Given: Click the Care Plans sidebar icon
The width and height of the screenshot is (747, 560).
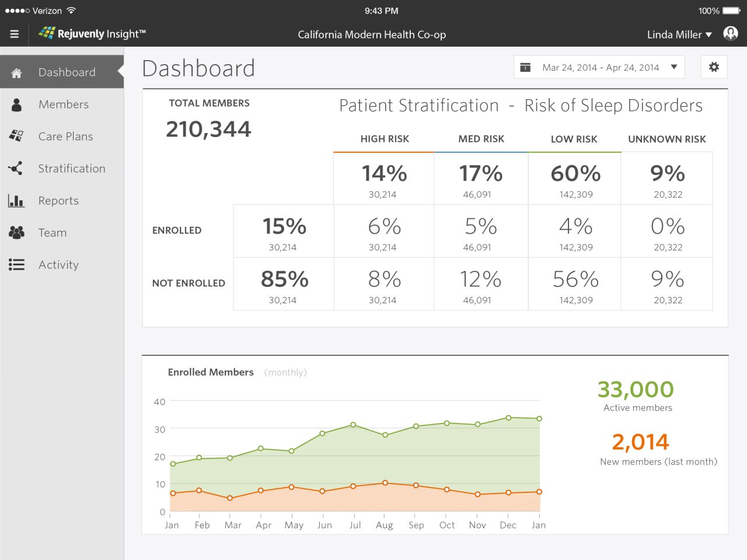Looking at the screenshot, I should pyautogui.click(x=16, y=136).
